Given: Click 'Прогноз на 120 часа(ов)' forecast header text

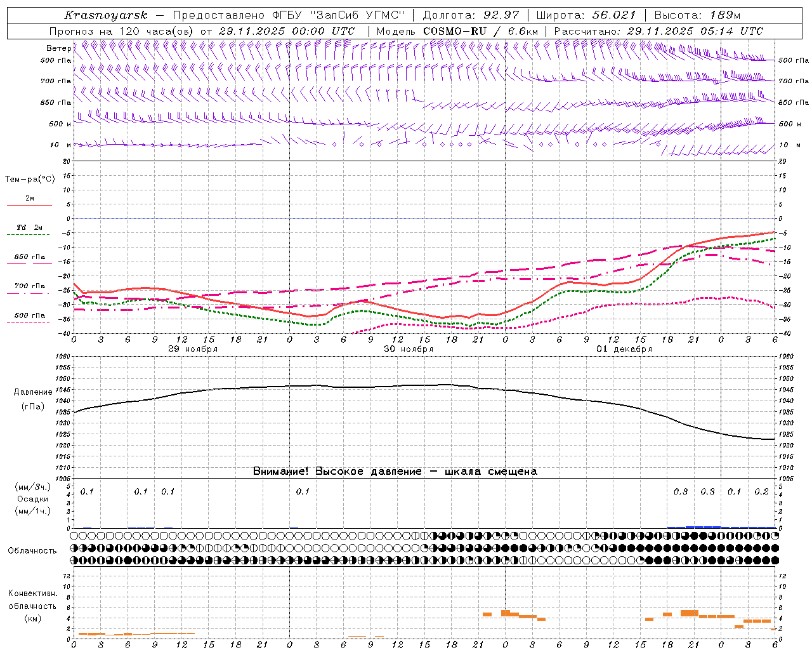Looking at the screenshot, I should point(122,31).
